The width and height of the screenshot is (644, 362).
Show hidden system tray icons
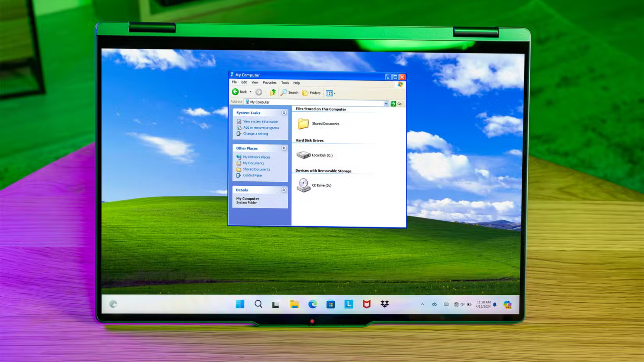pos(422,304)
